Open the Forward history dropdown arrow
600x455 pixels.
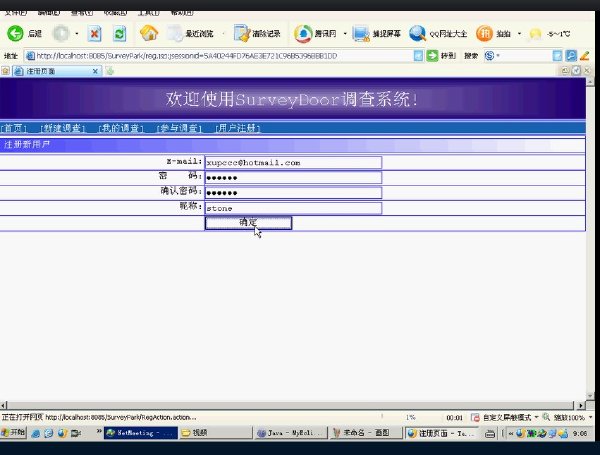[77, 34]
